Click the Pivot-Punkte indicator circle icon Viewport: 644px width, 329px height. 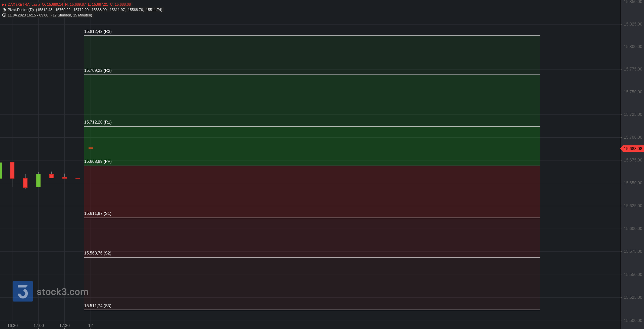[4, 10]
